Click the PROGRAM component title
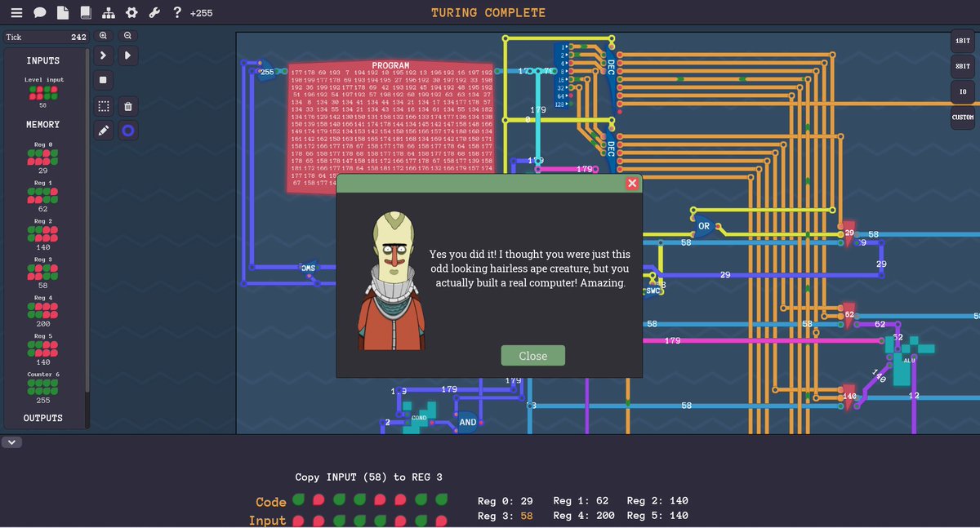The height and width of the screenshot is (528, 980). [x=390, y=66]
